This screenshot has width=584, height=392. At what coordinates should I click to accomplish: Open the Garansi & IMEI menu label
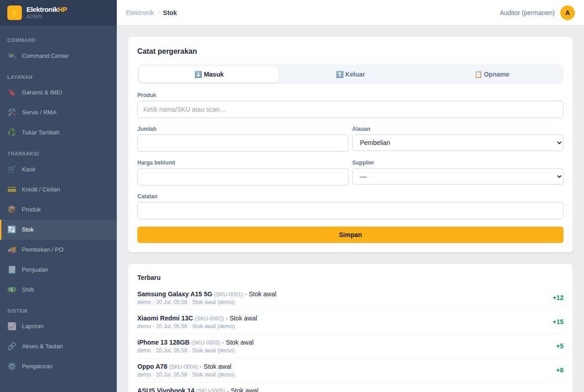pyautogui.click(x=42, y=93)
